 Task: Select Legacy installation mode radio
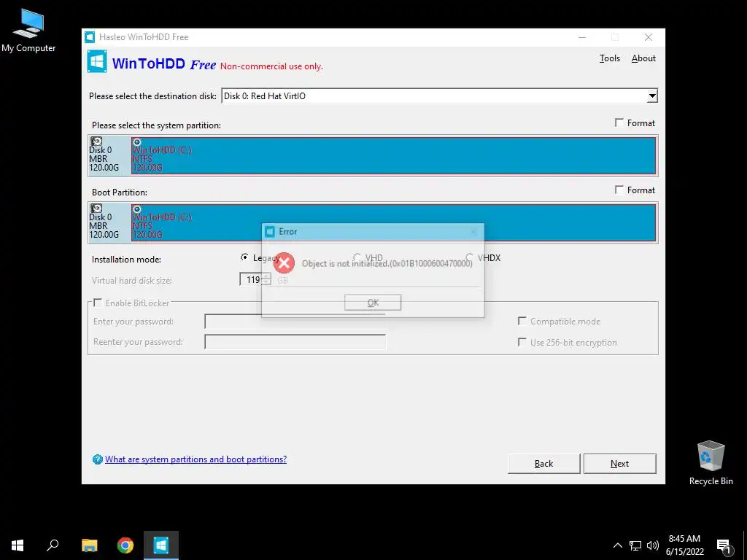244,257
